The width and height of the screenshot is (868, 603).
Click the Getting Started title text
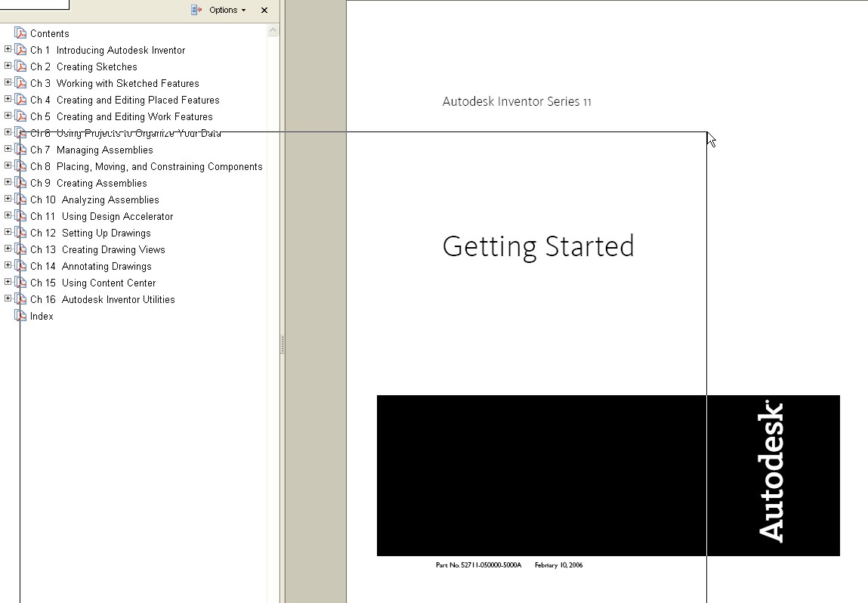pyautogui.click(x=538, y=247)
